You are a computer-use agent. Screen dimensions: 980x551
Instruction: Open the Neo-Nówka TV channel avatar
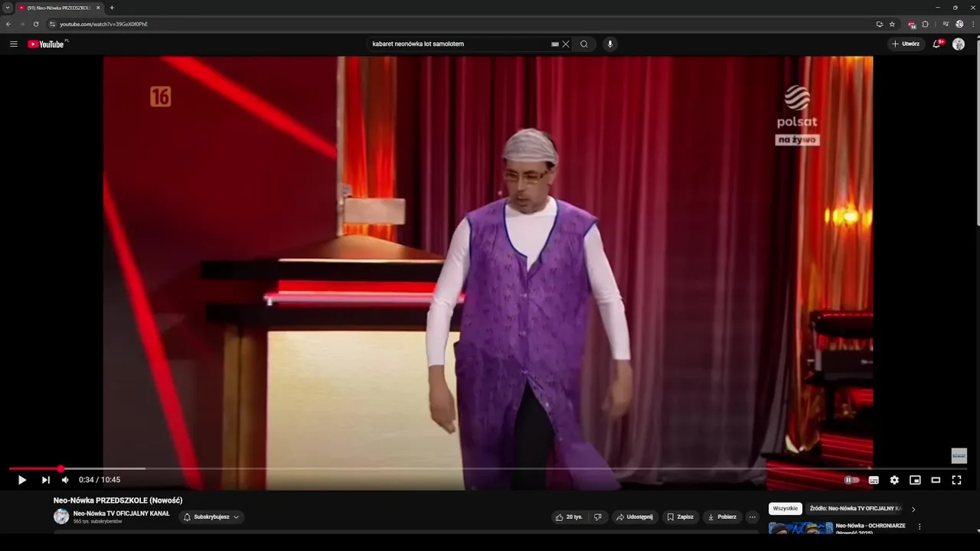[61, 517]
